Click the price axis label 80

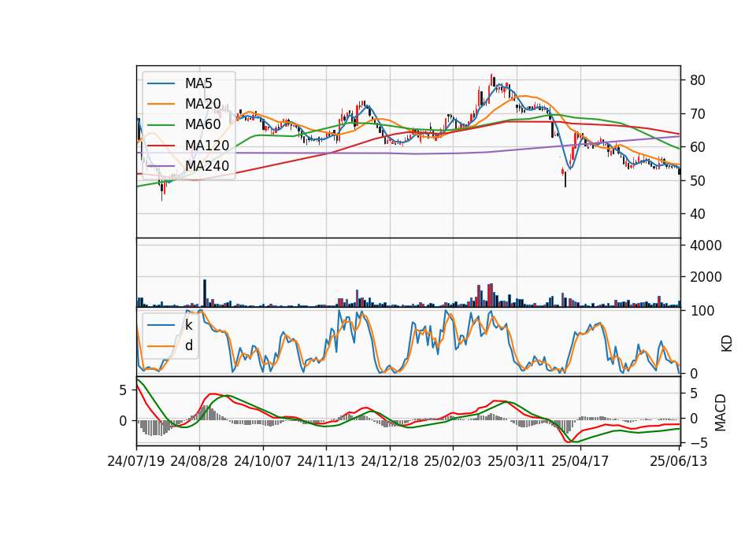pyautogui.click(x=697, y=80)
